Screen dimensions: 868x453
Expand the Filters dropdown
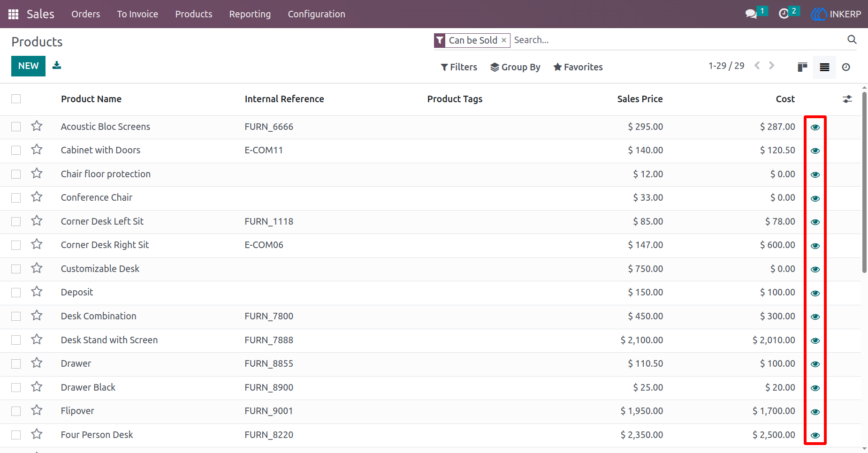[459, 67]
